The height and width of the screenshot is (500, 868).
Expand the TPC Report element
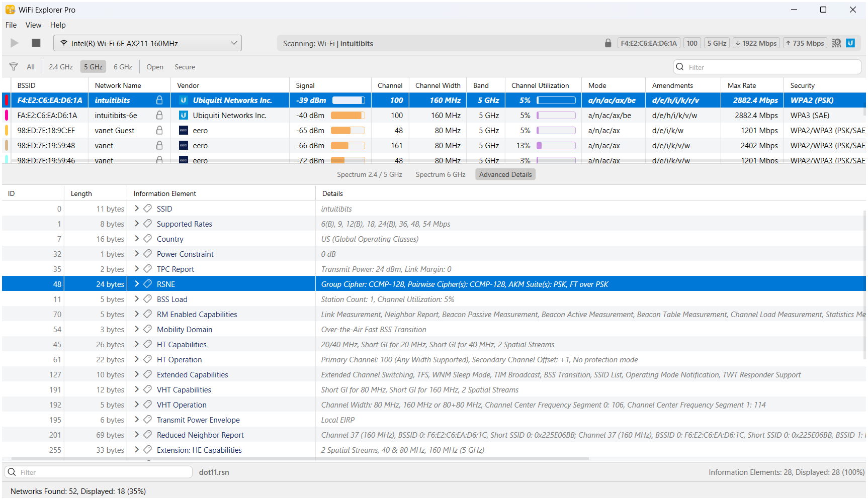tap(137, 269)
